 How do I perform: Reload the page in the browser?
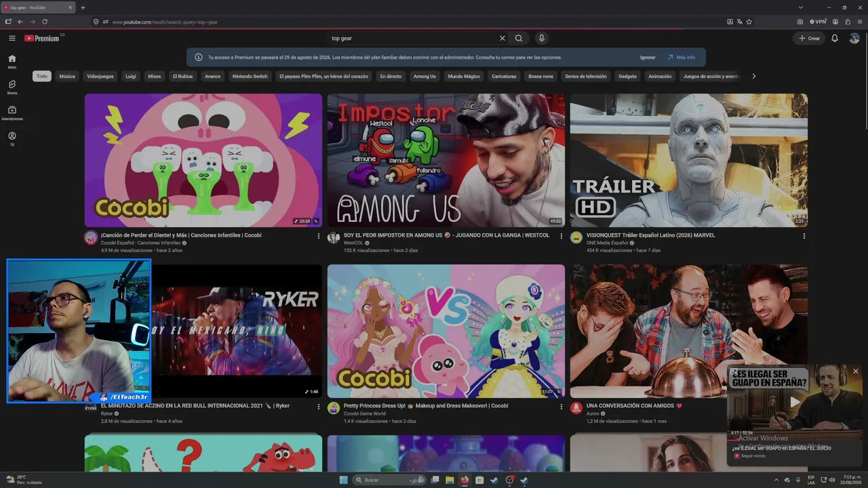pos(45,22)
